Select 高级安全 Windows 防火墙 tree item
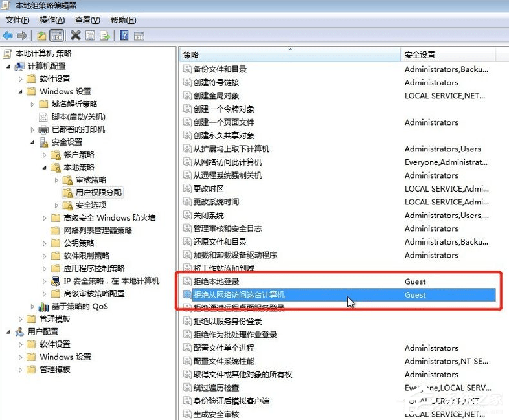 [109, 217]
